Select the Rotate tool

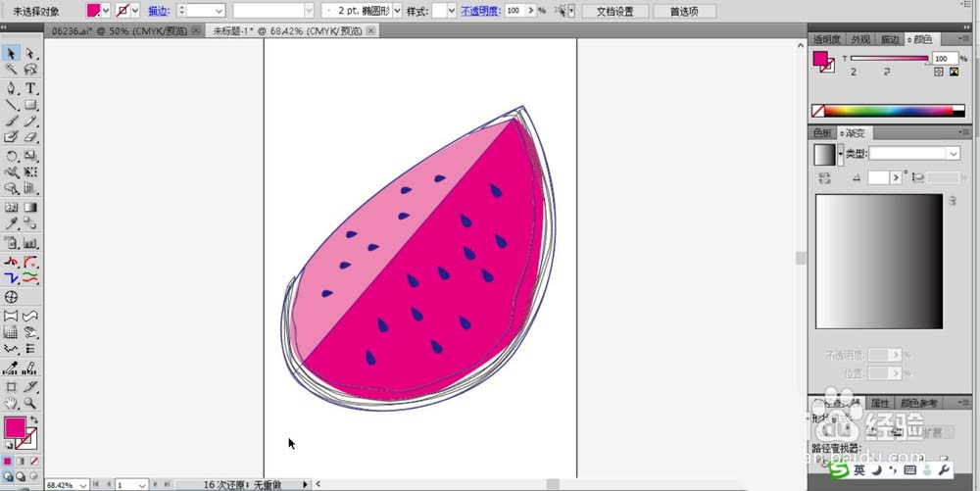[x=11, y=156]
